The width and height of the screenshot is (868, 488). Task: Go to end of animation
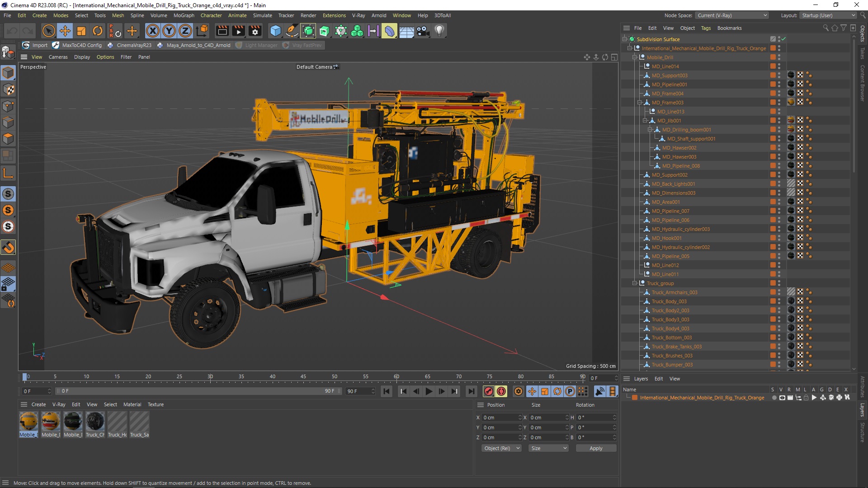click(471, 391)
